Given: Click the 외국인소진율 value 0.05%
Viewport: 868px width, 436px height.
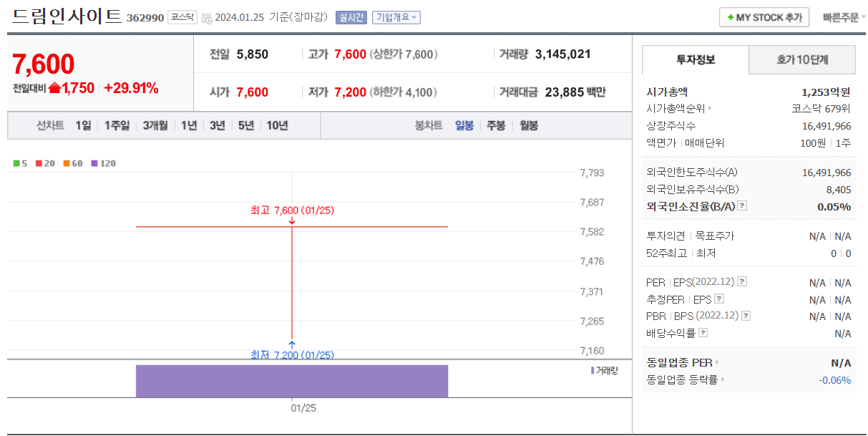Looking at the screenshot, I should (x=834, y=206).
